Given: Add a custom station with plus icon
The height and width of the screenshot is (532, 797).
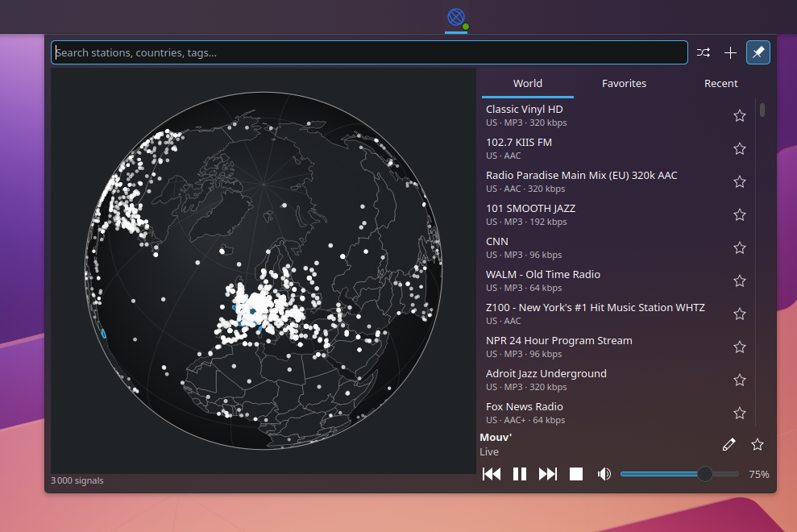Looking at the screenshot, I should (730, 52).
